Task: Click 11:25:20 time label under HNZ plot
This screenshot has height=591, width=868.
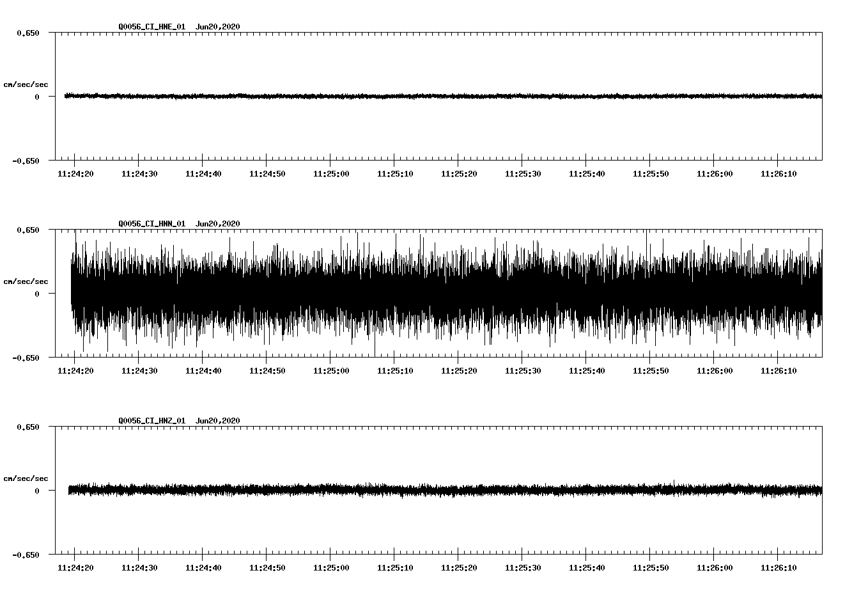Action: coord(459,568)
